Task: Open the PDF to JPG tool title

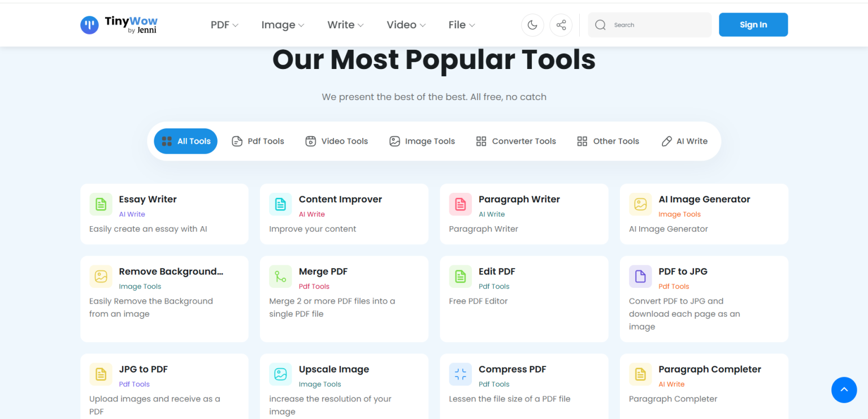Action: click(683, 271)
